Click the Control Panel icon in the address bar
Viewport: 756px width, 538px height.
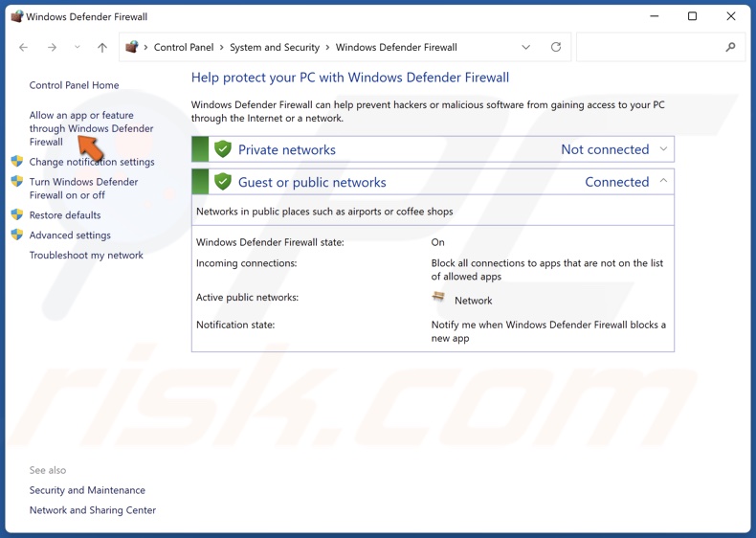point(132,47)
